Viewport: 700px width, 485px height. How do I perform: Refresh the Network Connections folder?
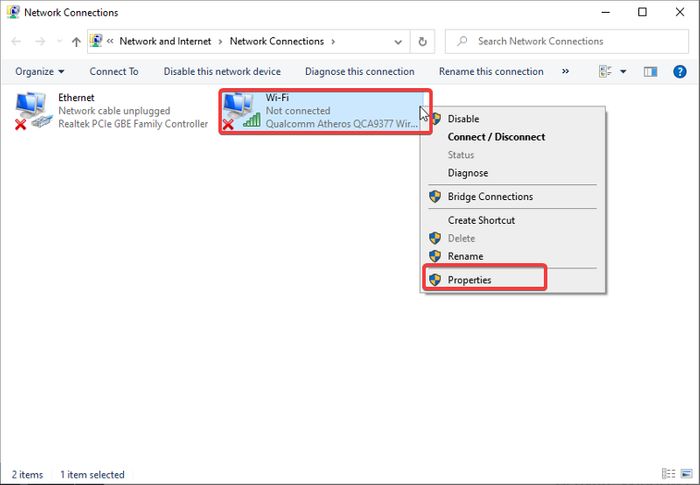point(423,42)
